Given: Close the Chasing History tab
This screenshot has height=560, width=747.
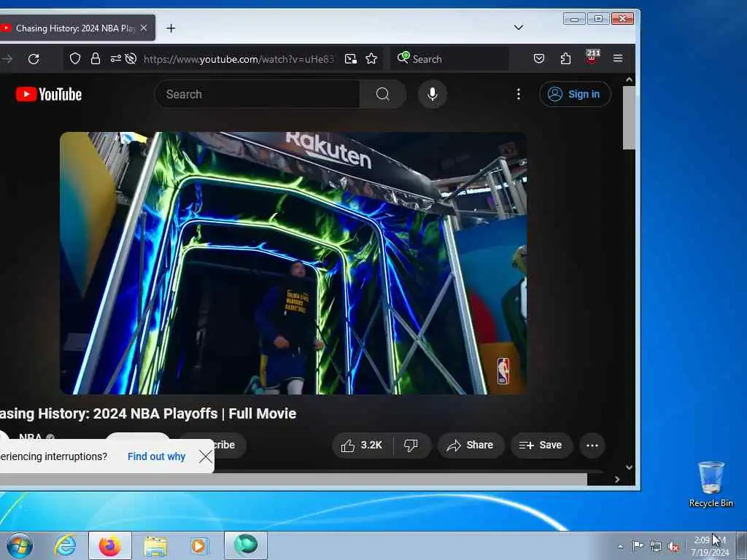Looking at the screenshot, I should click(144, 28).
